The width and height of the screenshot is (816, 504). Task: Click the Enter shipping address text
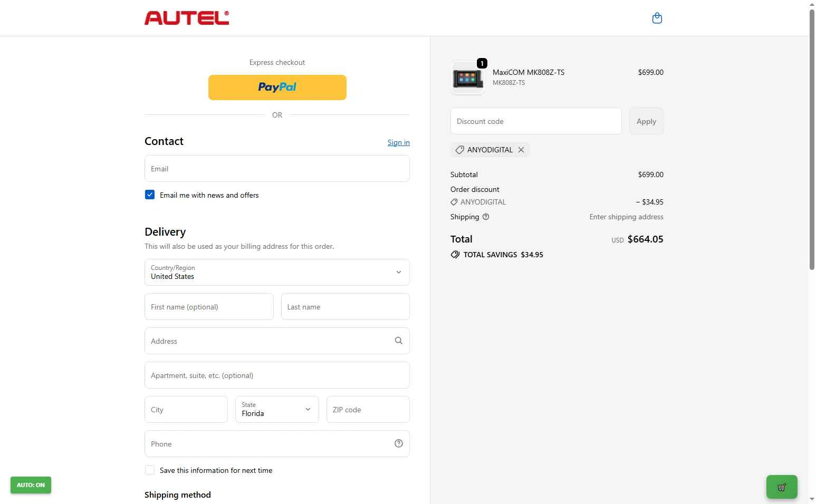[626, 217]
